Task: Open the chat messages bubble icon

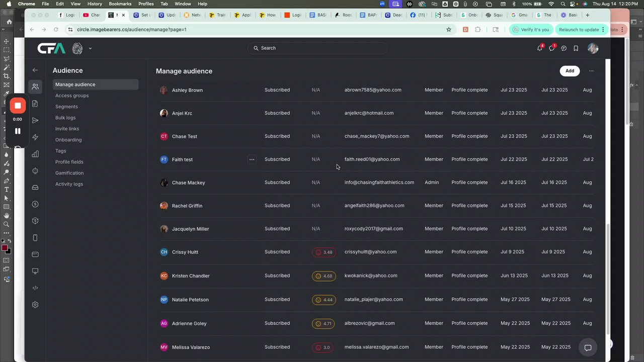Action: click(552, 48)
